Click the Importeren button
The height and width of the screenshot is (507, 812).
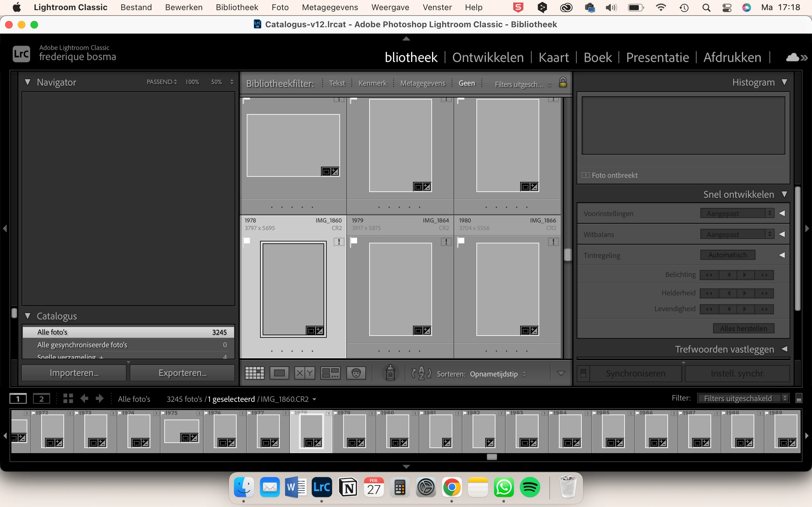tap(74, 373)
